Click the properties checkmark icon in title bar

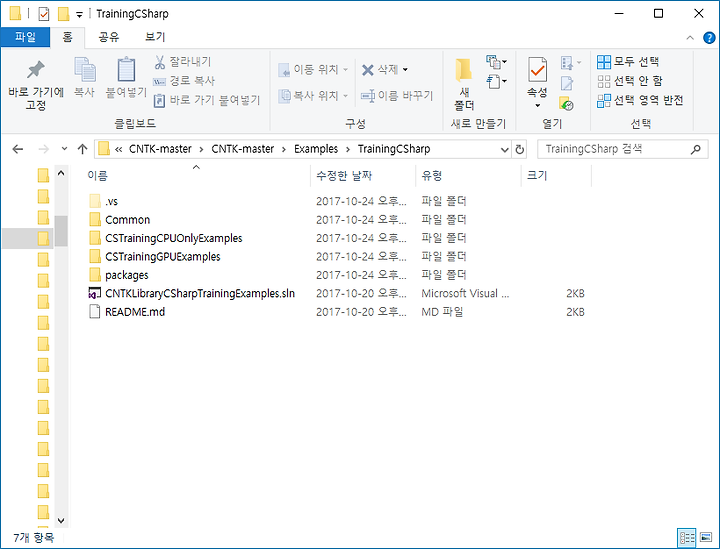pos(44,14)
